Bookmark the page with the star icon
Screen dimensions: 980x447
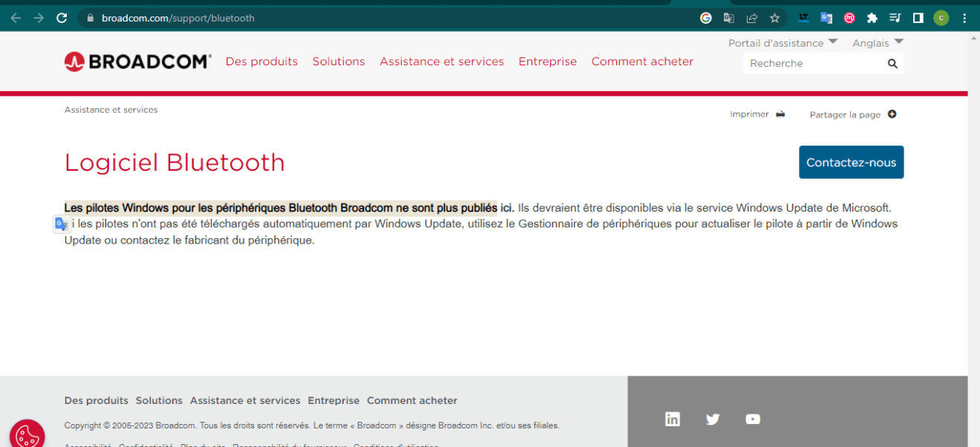pyautogui.click(x=774, y=17)
